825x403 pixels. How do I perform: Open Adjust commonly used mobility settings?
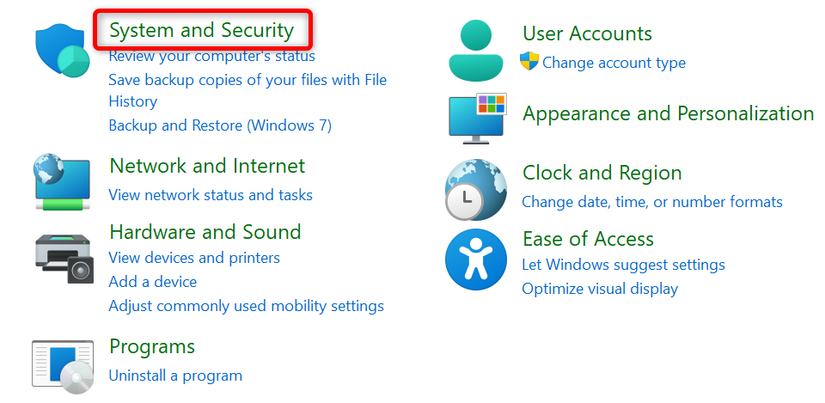[x=246, y=306]
